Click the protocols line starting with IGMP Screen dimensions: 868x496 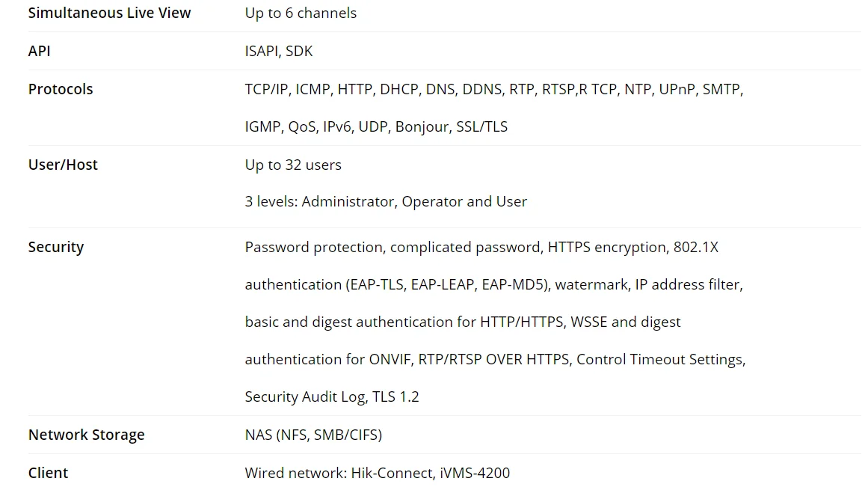click(x=376, y=126)
